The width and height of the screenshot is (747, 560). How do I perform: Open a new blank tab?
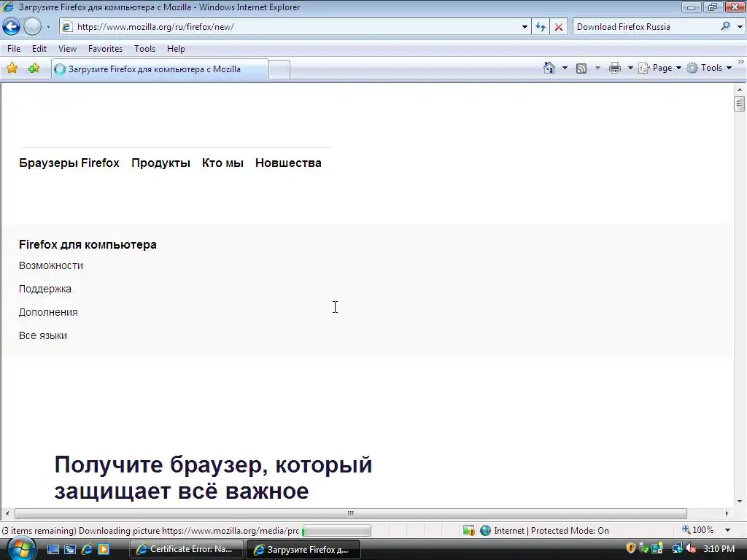(x=279, y=69)
